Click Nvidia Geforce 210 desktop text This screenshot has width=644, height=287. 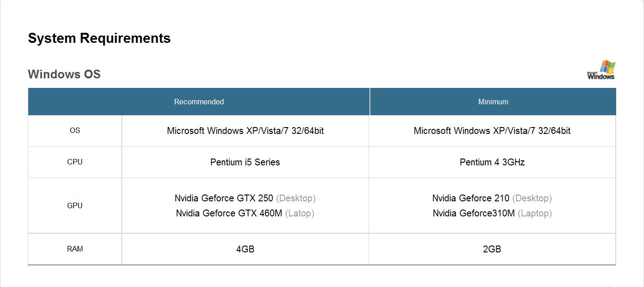click(x=472, y=198)
